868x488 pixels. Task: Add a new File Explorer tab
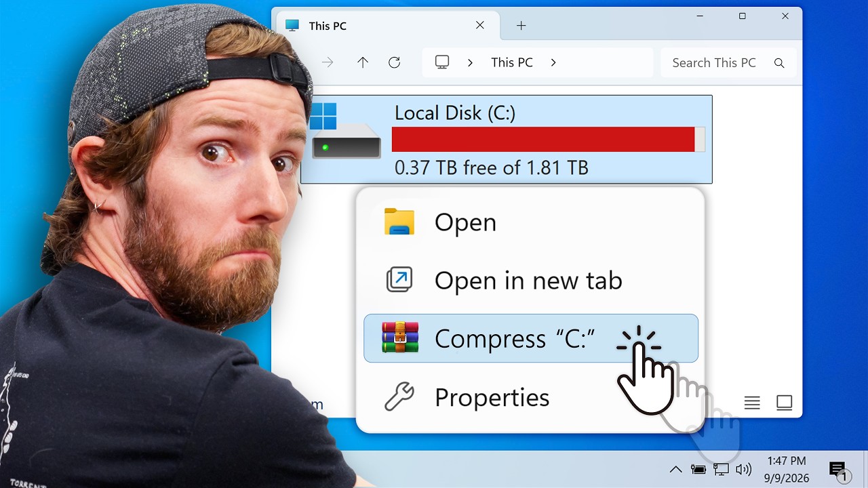pyautogui.click(x=521, y=26)
